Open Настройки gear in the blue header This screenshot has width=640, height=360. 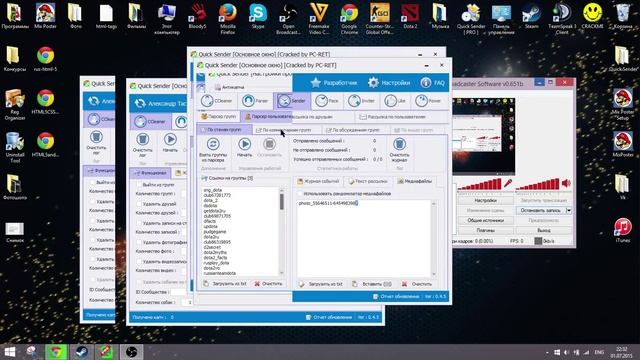[389, 83]
